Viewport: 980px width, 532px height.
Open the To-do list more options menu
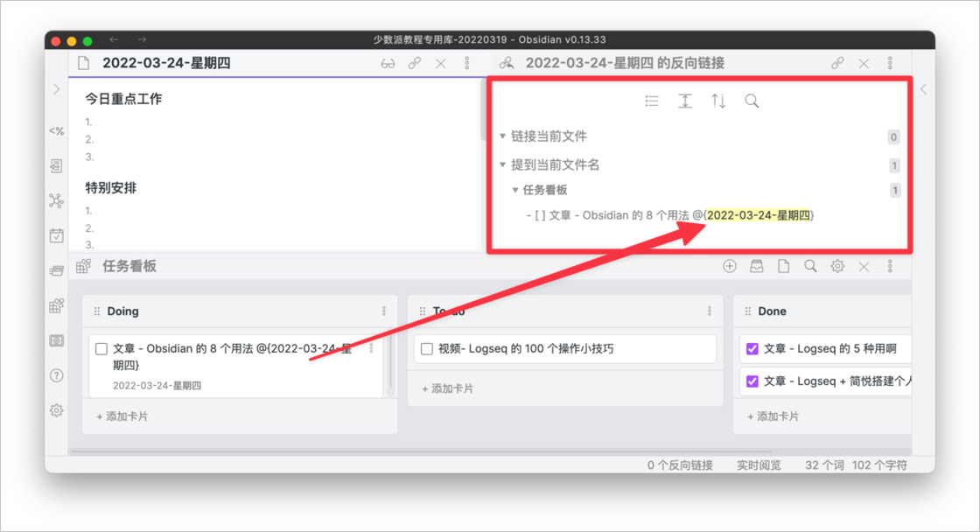[x=709, y=311]
